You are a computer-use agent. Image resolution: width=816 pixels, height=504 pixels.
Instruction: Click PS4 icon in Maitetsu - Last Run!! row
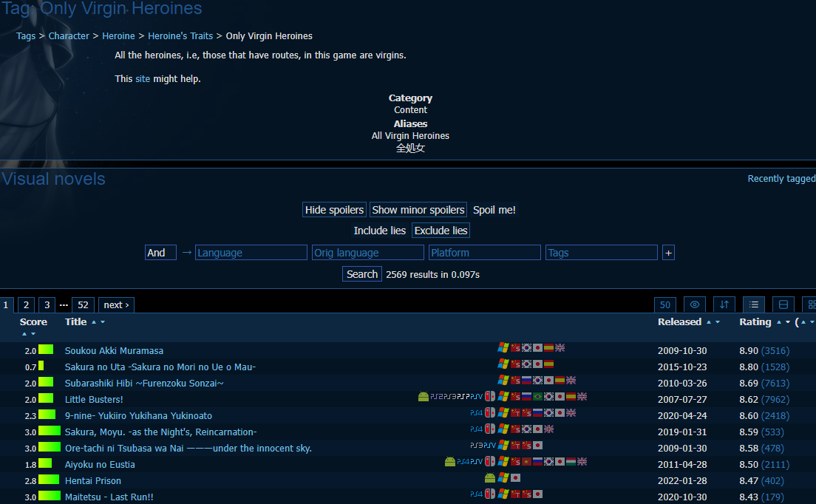click(x=476, y=494)
